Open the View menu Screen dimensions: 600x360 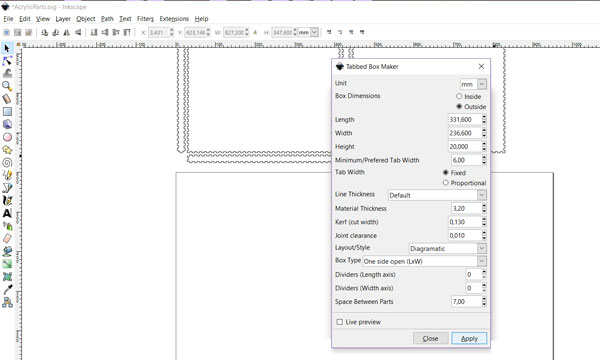[x=43, y=19]
